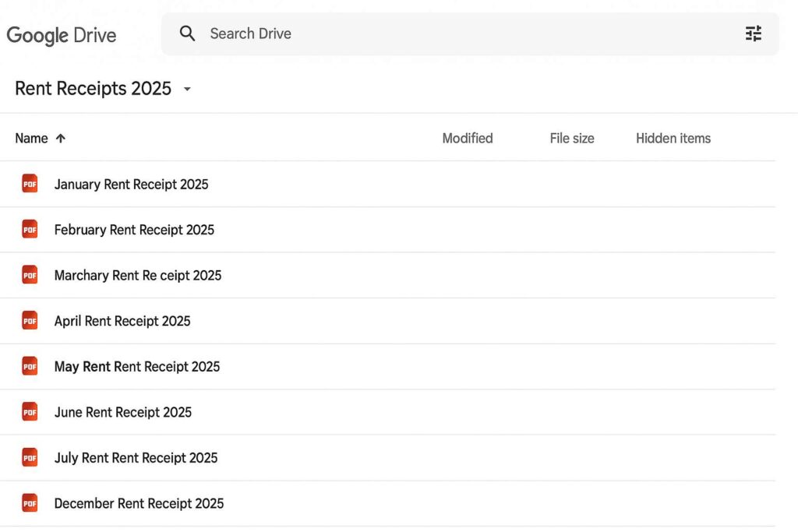Image resolution: width=798 pixels, height=532 pixels.
Task: Select December Rent Receipt 2025 file name
Action: click(x=139, y=503)
